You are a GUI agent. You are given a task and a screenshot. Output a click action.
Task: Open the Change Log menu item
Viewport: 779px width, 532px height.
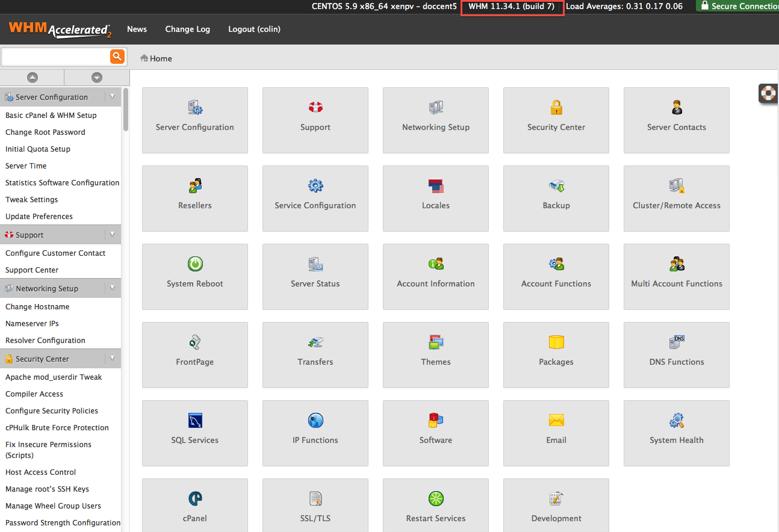[x=188, y=29]
